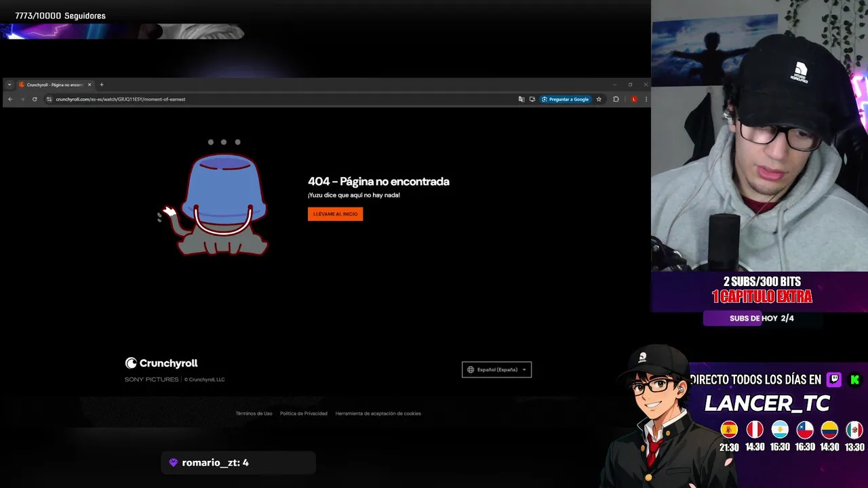Close the Crunchyroll browser tab
The height and width of the screenshot is (488, 868).
(x=90, y=85)
